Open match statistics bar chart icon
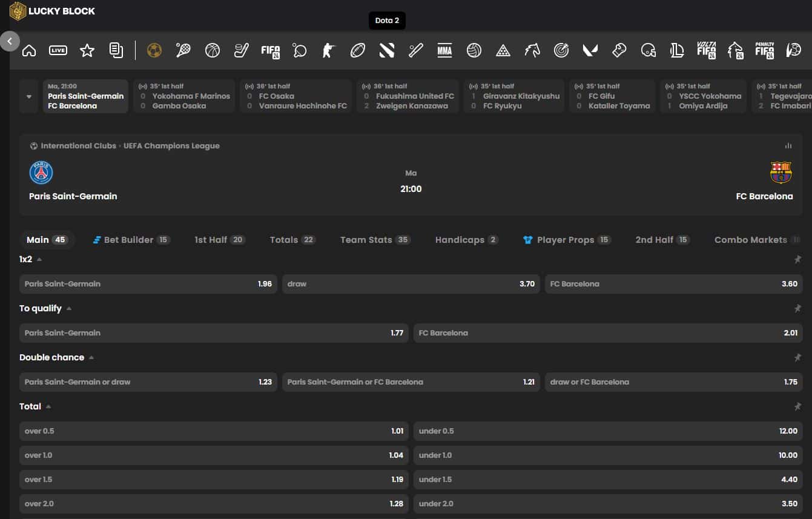 tap(788, 146)
